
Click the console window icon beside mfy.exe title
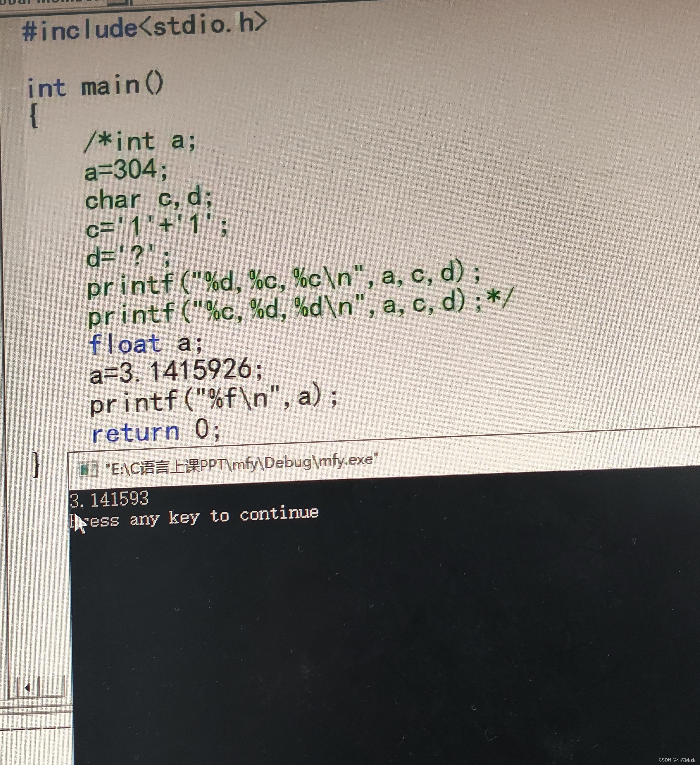click(x=88, y=469)
